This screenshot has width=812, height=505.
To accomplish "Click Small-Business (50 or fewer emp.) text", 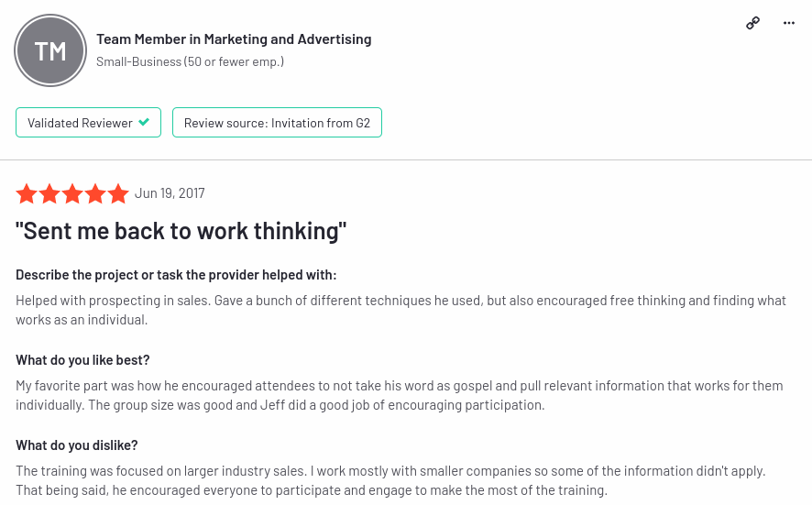I will coord(190,61).
